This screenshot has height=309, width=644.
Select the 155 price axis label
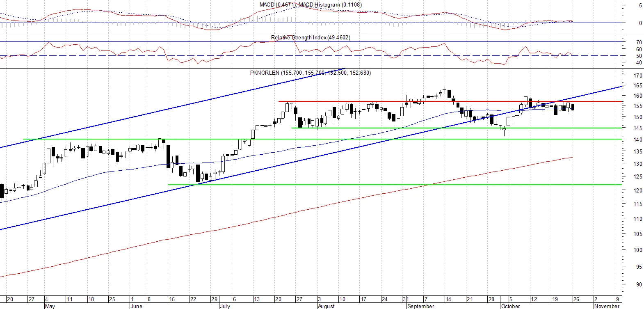[x=638, y=106]
